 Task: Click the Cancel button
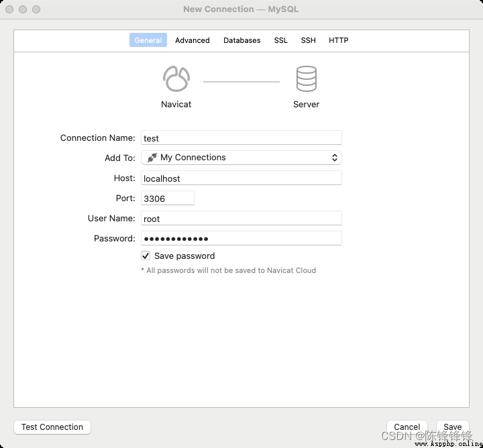point(407,427)
